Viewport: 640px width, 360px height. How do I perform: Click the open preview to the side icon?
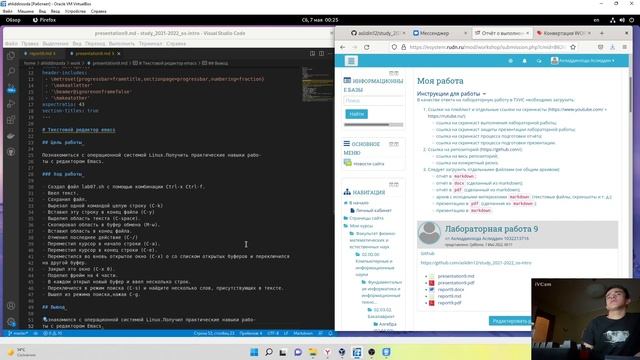[312, 53]
